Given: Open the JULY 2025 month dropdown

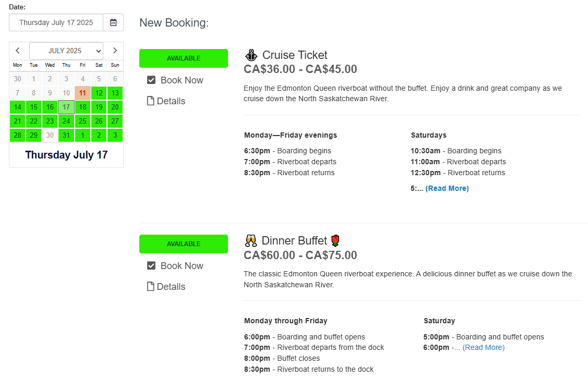Looking at the screenshot, I should pyautogui.click(x=66, y=51).
